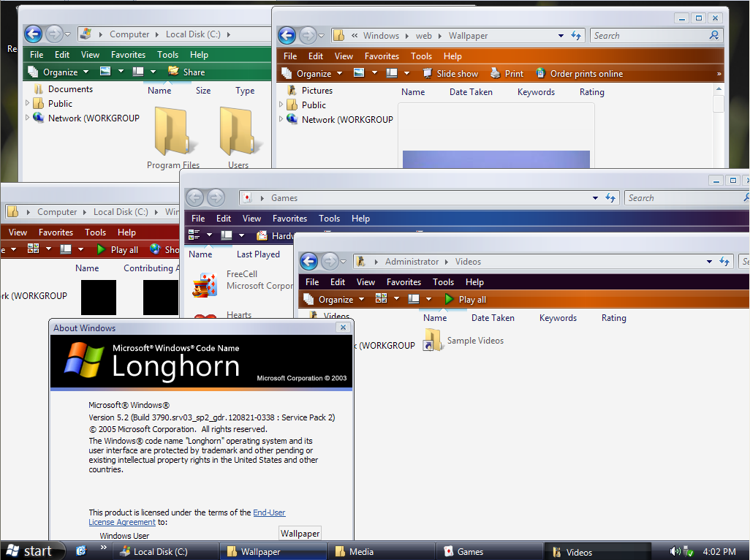Switch to Games taskbar button
The width and height of the screenshot is (750, 560).
489,551
